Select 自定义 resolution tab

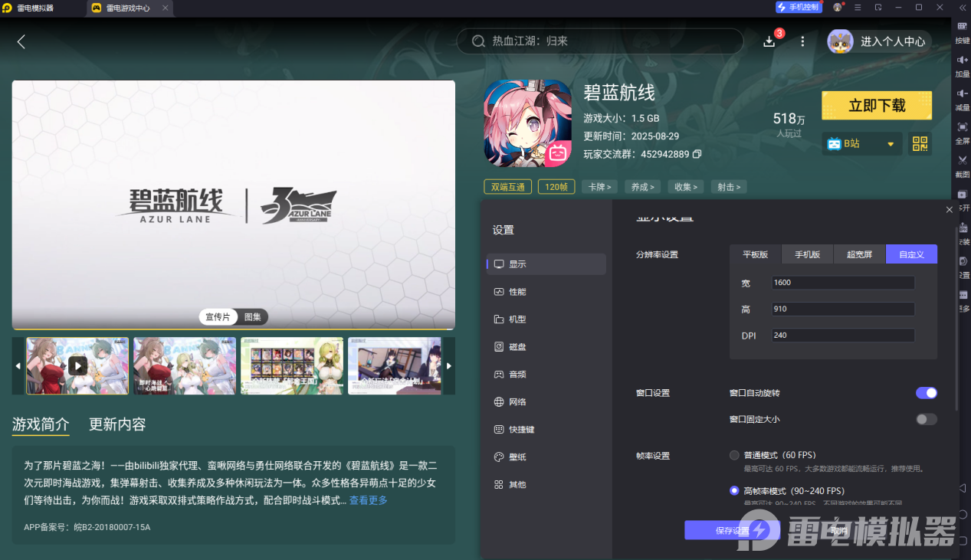click(911, 254)
